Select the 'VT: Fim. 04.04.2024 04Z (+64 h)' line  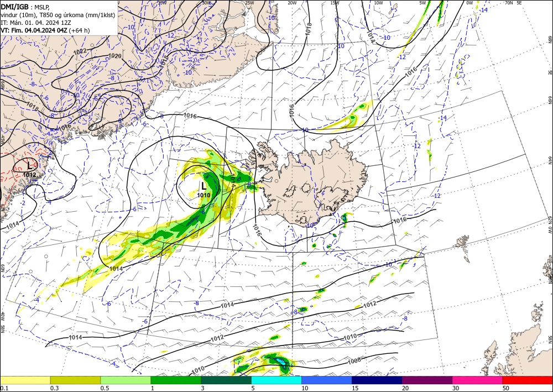[x=45, y=30]
